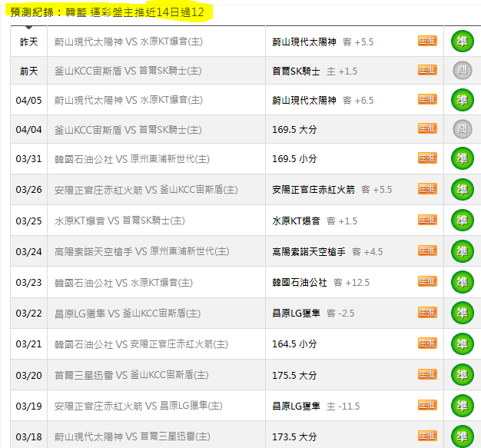481x448 pixels.
Task: Click the orange 主推 badge in the 03/24 row
Action: [x=427, y=251]
